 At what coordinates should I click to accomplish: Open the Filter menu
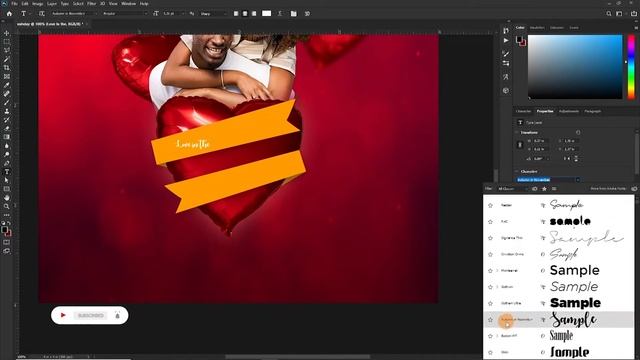91,4
